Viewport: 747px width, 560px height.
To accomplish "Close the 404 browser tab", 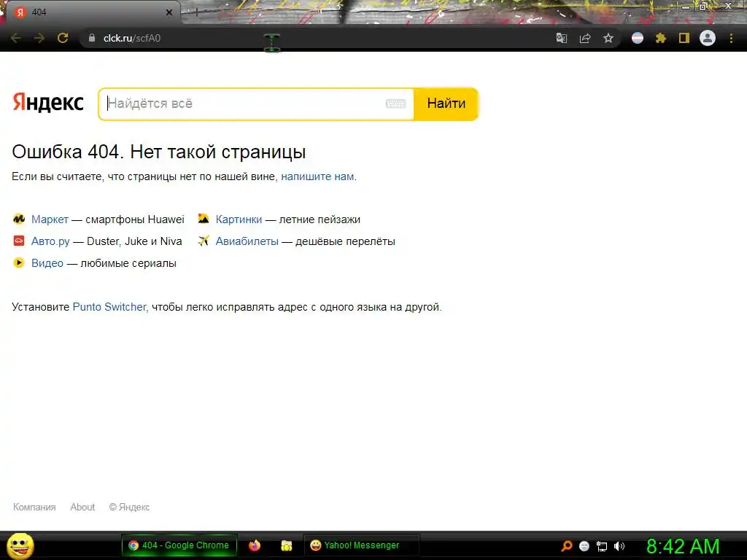I will [x=169, y=12].
